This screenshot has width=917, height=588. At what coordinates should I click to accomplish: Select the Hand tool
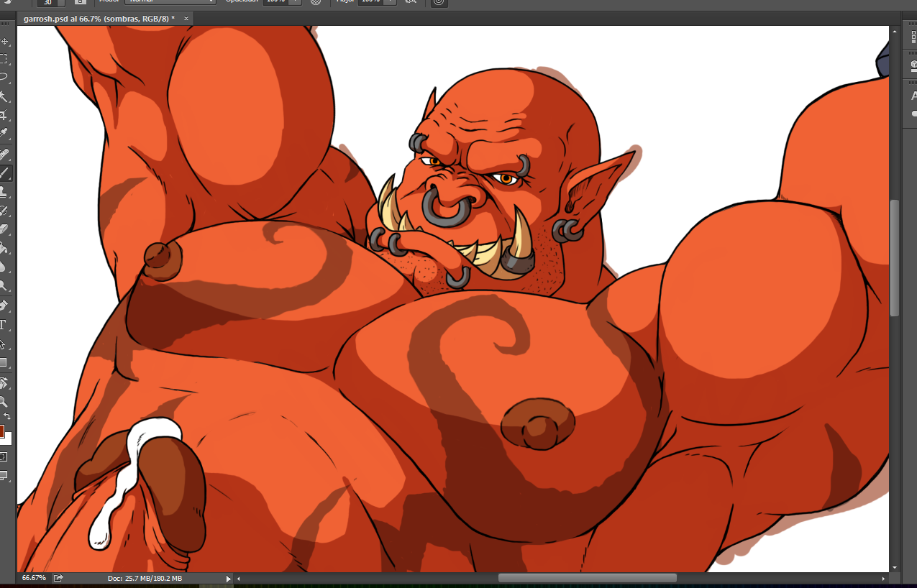(4, 383)
